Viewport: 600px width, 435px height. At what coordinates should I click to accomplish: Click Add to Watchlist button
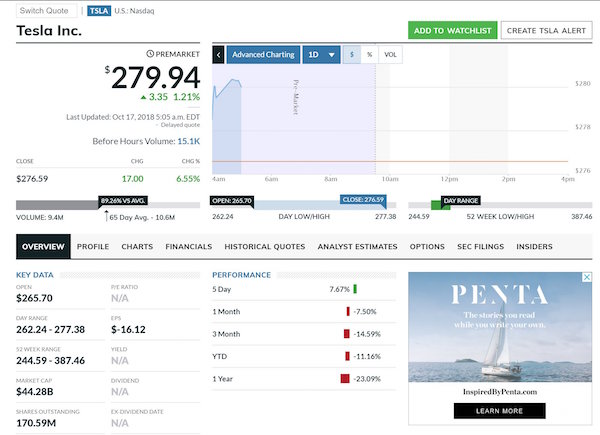(x=452, y=30)
